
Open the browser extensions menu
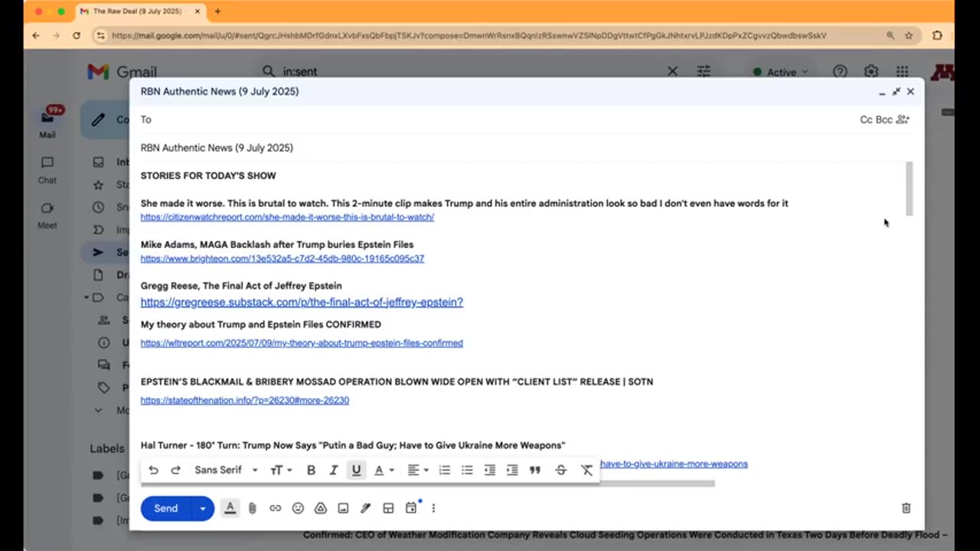click(937, 35)
